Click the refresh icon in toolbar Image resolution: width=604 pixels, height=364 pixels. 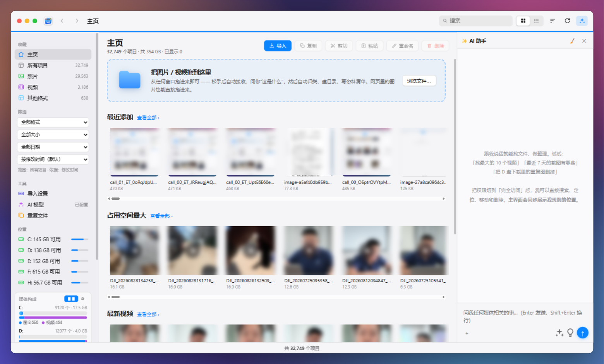567,21
